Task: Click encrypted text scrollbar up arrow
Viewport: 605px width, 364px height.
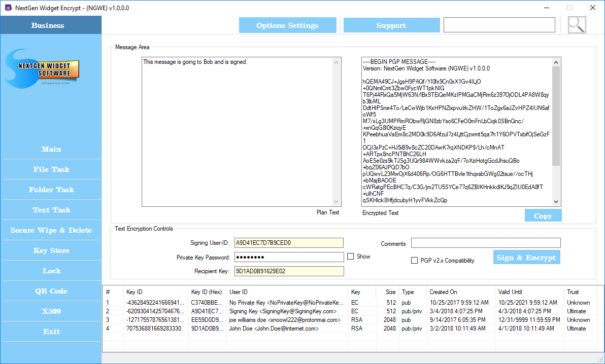Action: [556, 62]
